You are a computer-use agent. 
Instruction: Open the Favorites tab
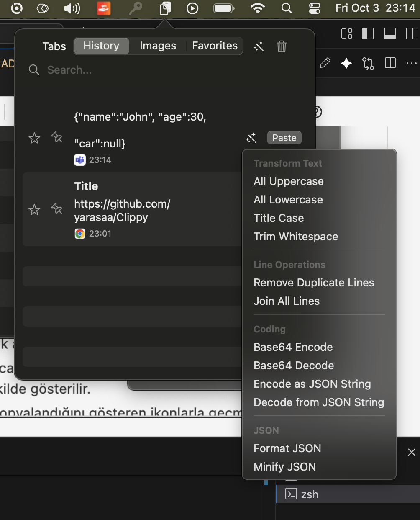point(215,46)
